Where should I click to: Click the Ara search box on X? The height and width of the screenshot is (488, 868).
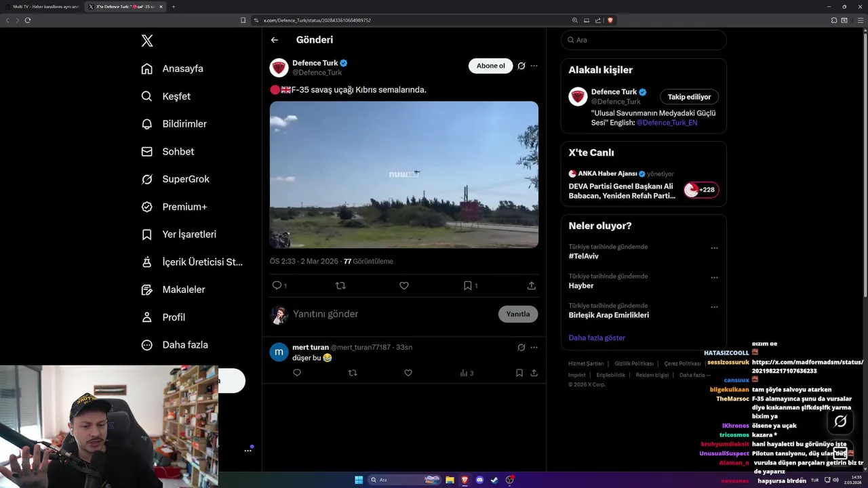(x=644, y=40)
